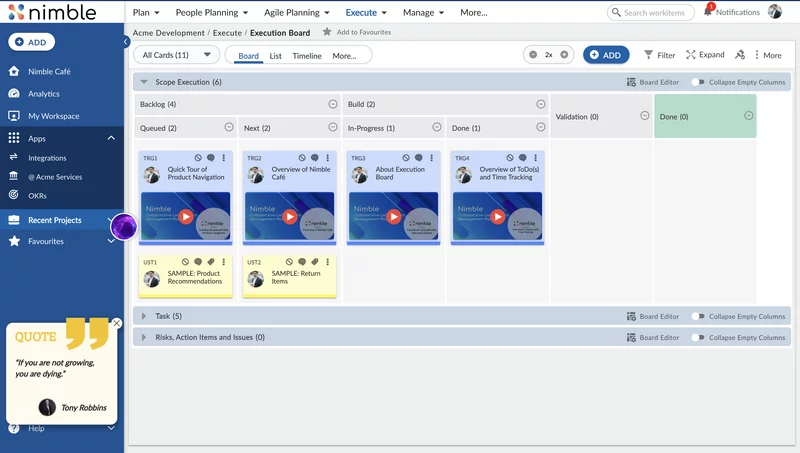Click the Filter funnel icon
The width and height of the screenshot is (800, 453).
tap(649, 55)
